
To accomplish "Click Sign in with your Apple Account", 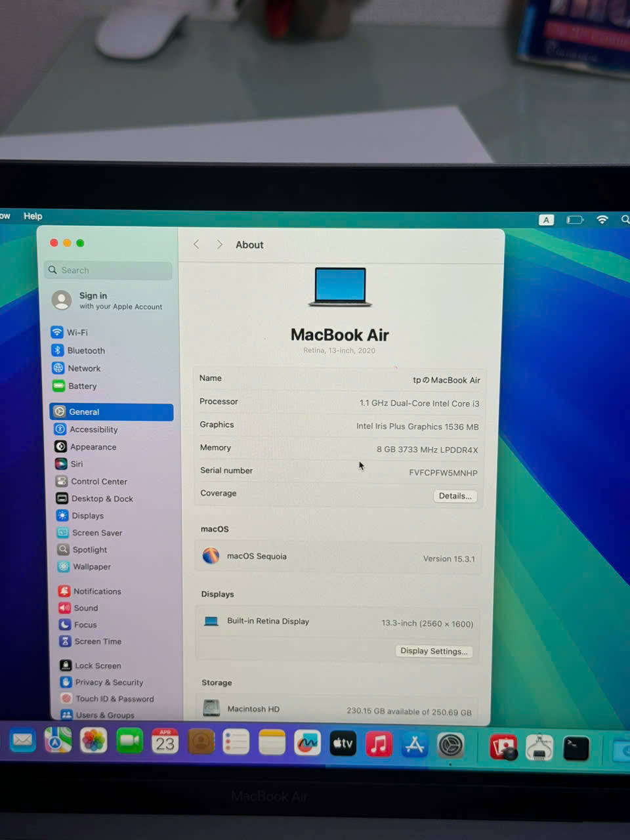I will click(x=108, y=301).
